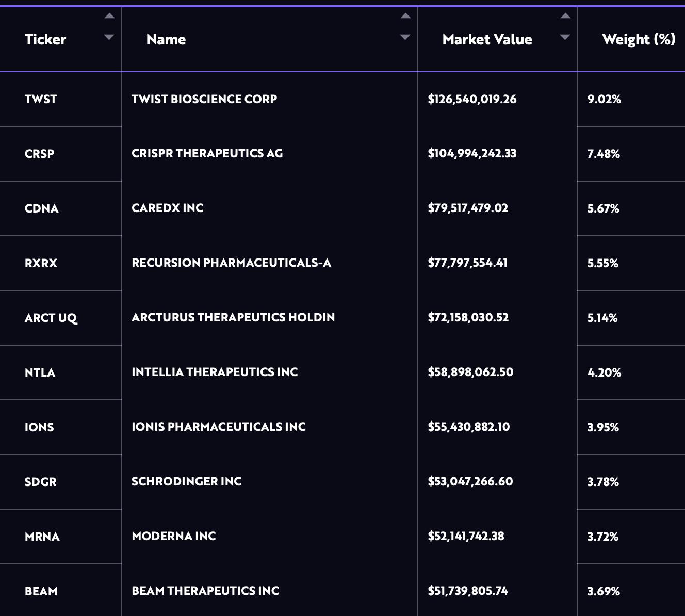Select market value $52,141,742.38
Viewport: 685px width, 616px height.
pos(466,536)
